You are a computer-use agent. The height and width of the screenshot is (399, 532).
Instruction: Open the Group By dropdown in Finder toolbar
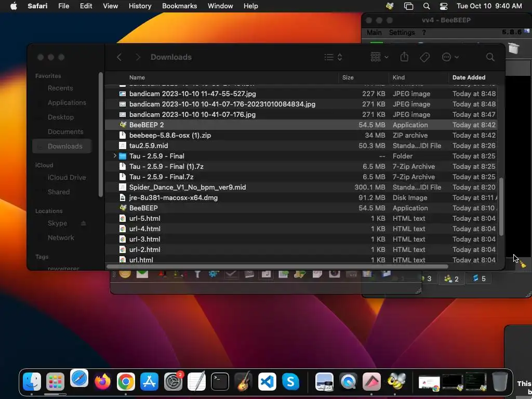[379, 57]
